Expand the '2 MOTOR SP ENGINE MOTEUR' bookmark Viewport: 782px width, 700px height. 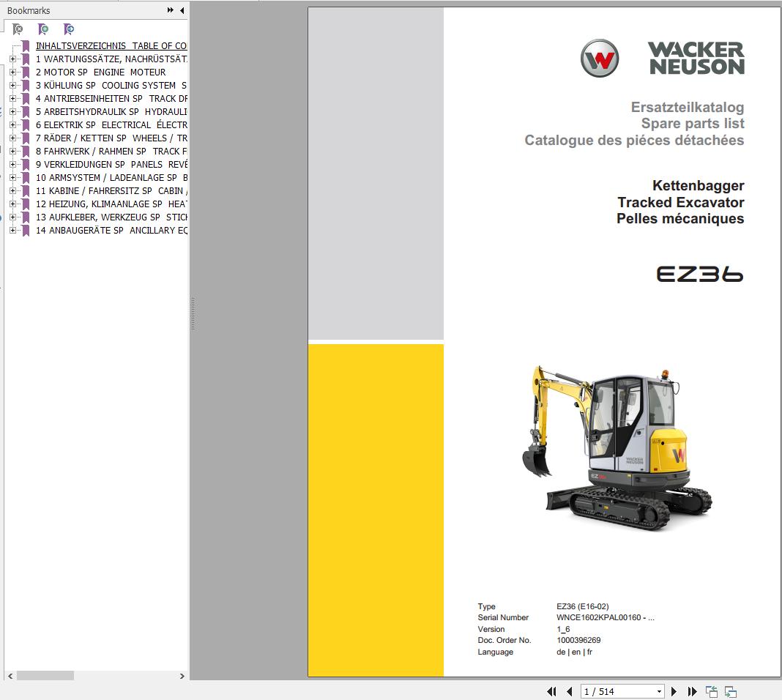tap(13, 72)
